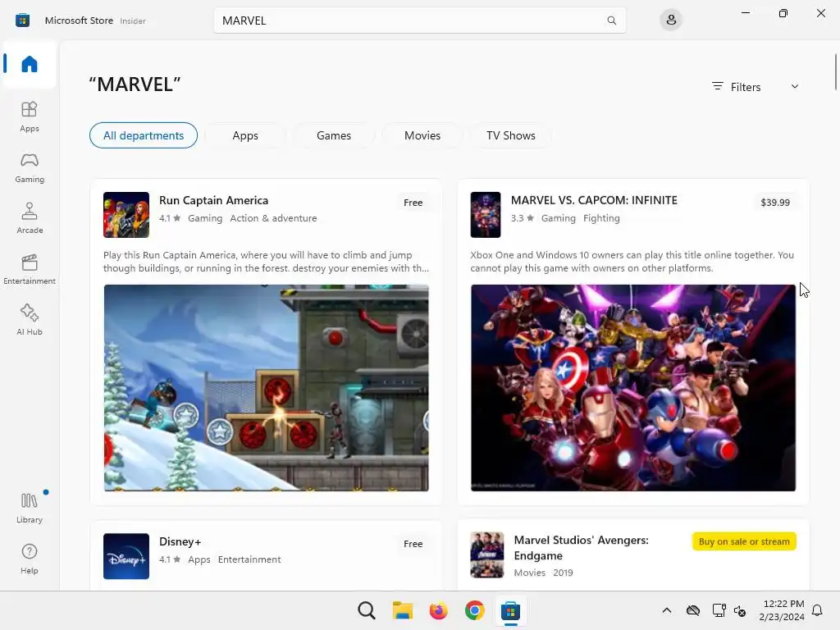Screen dimensions: 840x630
Task: Click the Movies 2019 label under Endgame
Action: 543,573
